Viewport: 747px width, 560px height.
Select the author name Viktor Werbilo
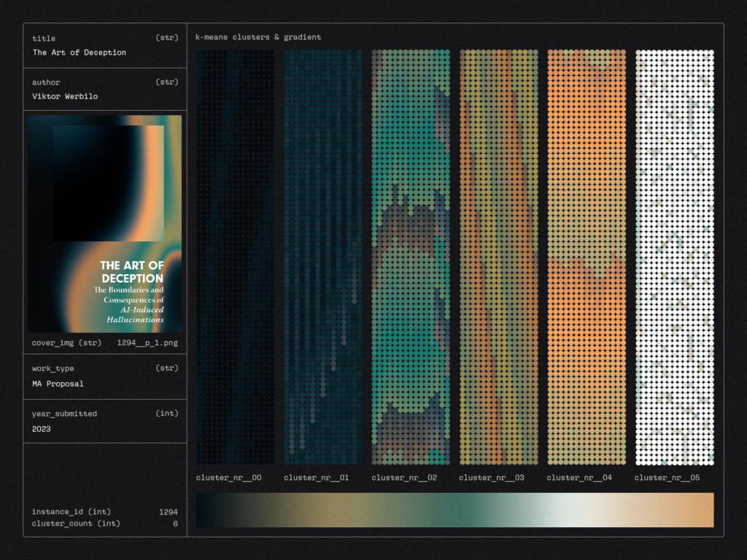click(x=66, y=96)
